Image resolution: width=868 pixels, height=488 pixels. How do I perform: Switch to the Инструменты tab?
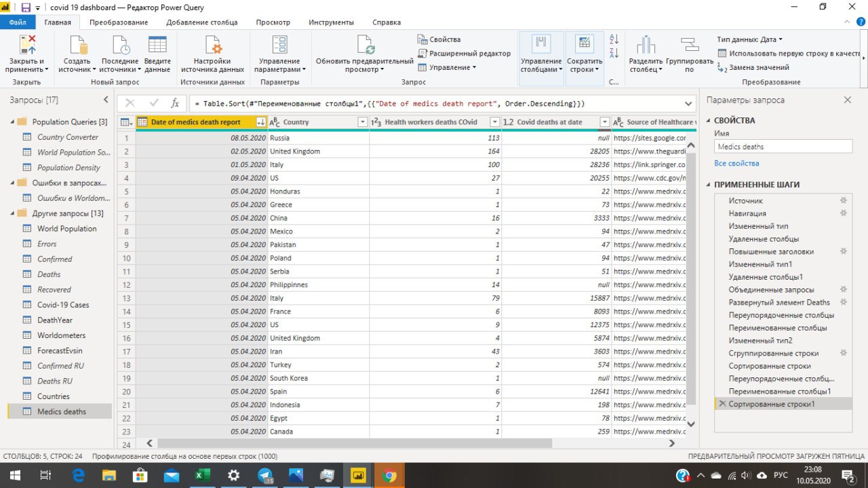click(331, 22)
